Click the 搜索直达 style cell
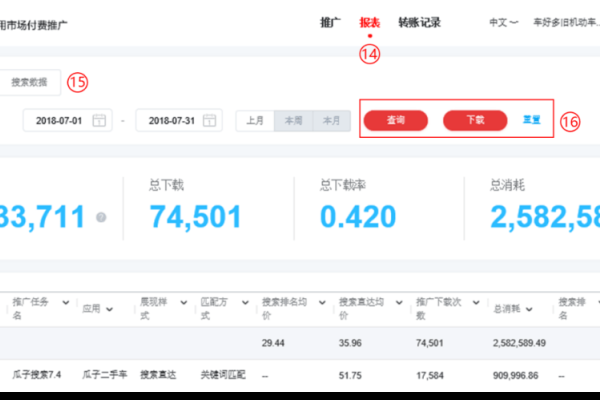 (158, 375)
